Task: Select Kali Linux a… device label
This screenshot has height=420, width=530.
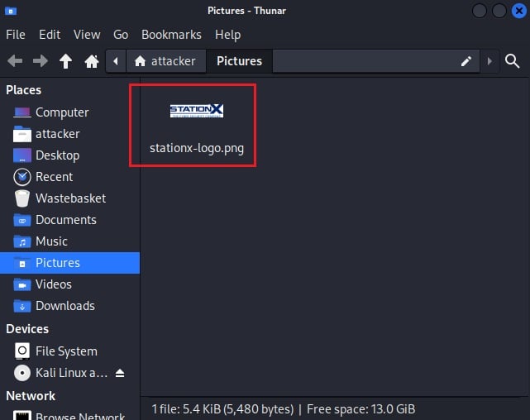Action: [x=72, y=373]
